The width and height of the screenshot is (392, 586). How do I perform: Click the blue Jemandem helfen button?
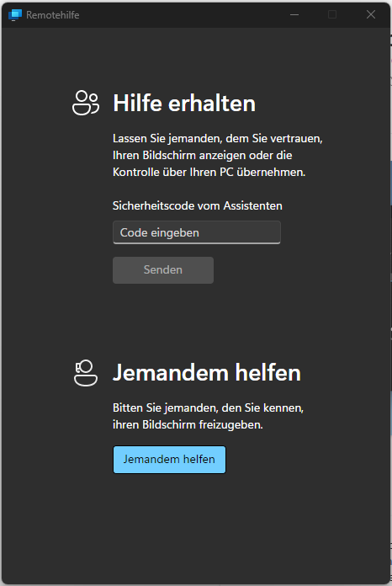(x=169, y=460)
